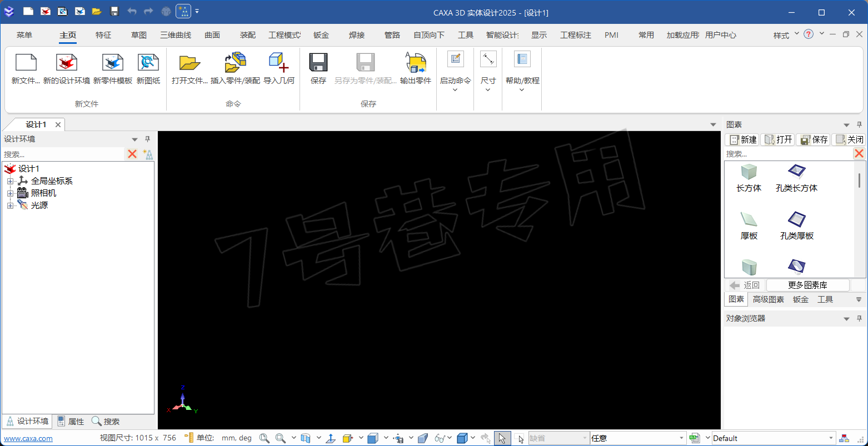868x446 pixels.
Task: Click the New part template (新零件模板) icon
Action: [113, 63]
